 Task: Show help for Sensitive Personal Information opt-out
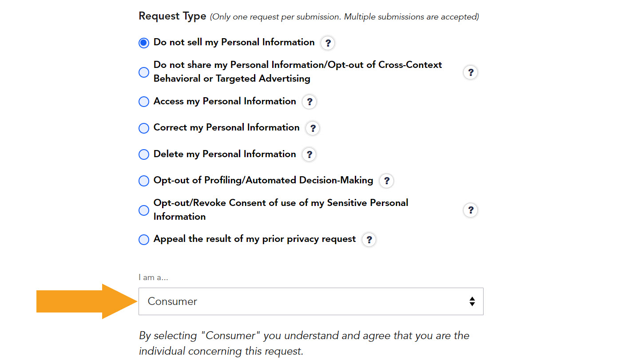point(471,210)
